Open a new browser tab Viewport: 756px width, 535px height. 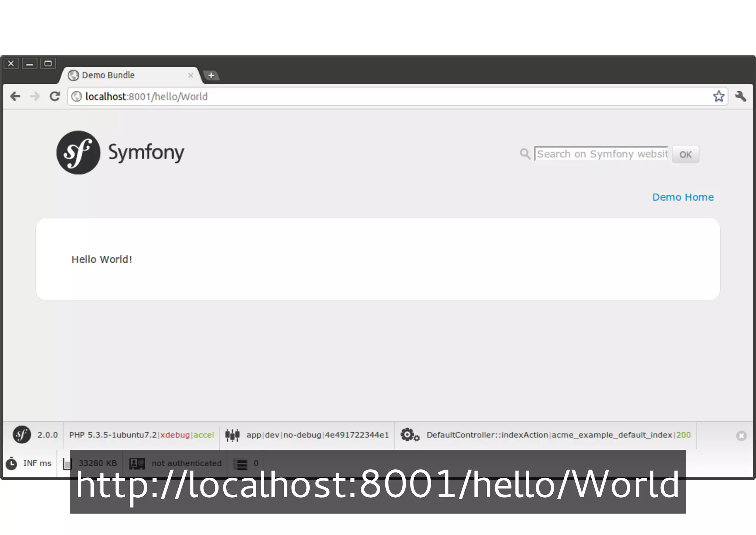click(211, 75)
